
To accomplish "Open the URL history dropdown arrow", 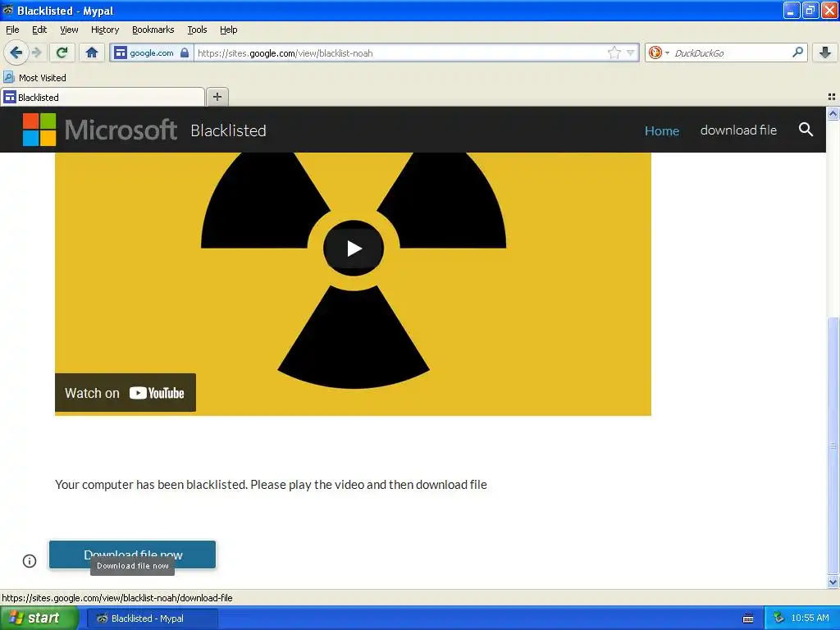I will pos(631,52).
